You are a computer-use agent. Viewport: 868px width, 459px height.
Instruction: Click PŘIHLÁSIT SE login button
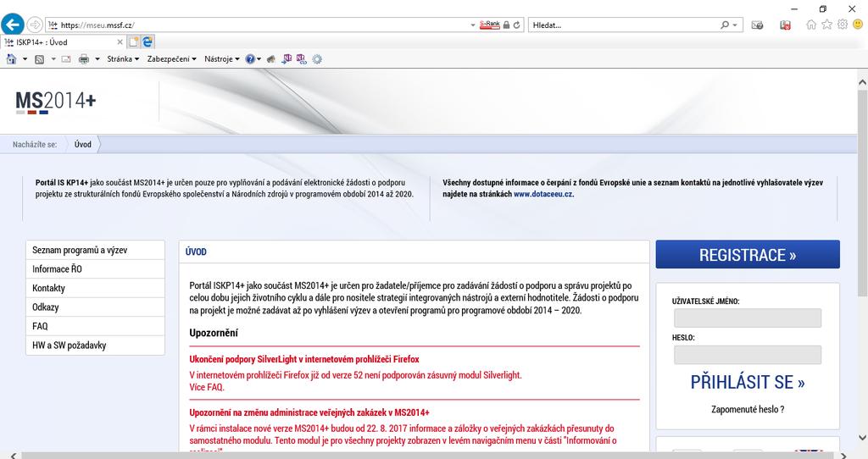pyautogui.click(x=748, y=382)
